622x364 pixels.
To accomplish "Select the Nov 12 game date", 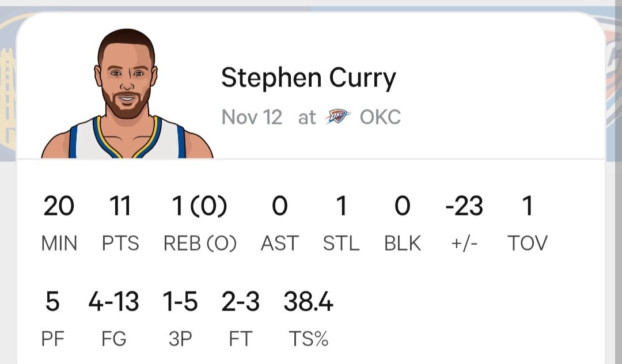I will tap(252, 117).
